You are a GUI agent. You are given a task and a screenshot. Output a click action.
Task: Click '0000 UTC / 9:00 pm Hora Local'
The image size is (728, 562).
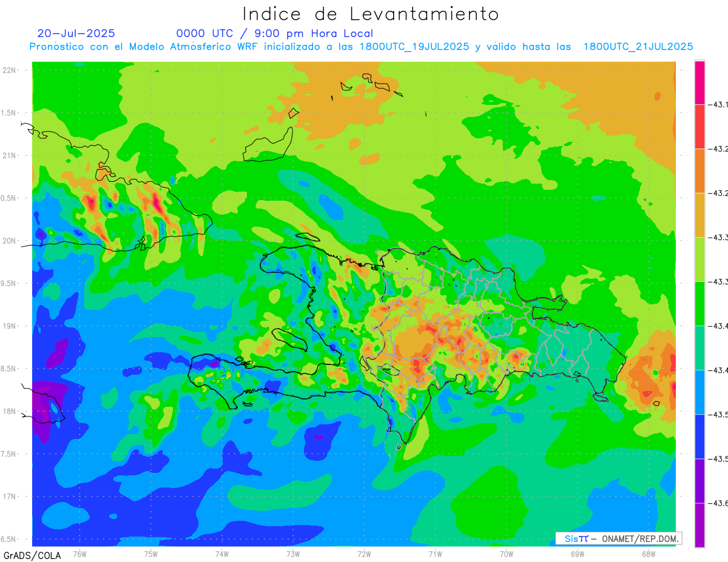[x=275, y=33]
